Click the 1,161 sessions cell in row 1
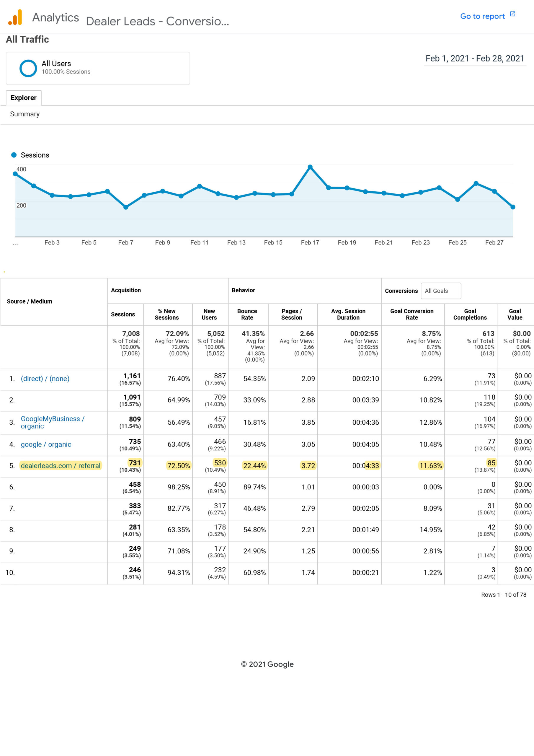Image resolution: width=534 pixels, height=756 pixels. pos(132,376)
